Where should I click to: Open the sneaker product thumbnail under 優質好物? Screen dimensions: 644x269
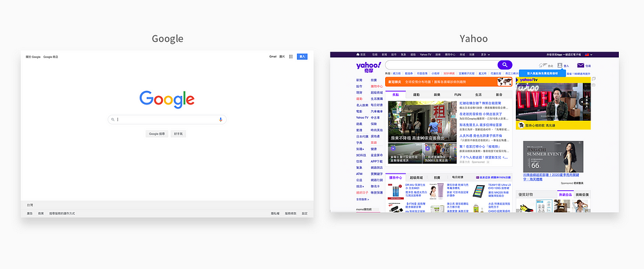tap(526, 206)
